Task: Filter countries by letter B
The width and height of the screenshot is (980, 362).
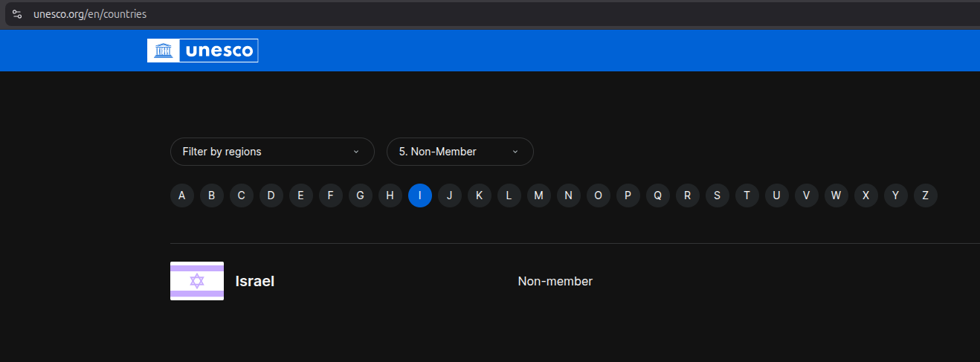Action: point(212,195)
